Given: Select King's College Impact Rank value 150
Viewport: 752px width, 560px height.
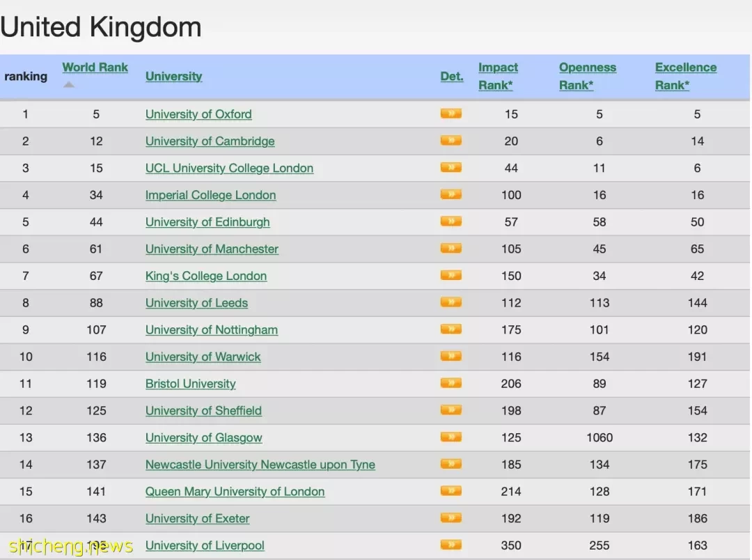Looking at the screenshot, I should click(x=511, y=276).
